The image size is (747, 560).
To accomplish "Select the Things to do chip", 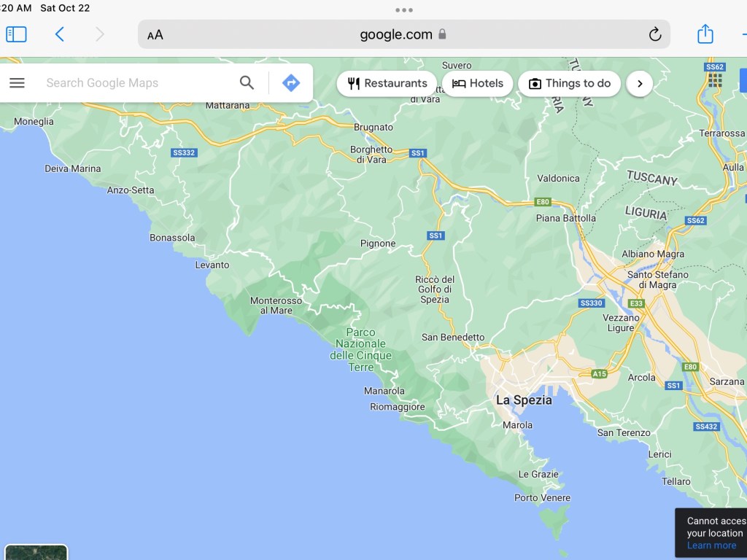I will pos(569,84).
